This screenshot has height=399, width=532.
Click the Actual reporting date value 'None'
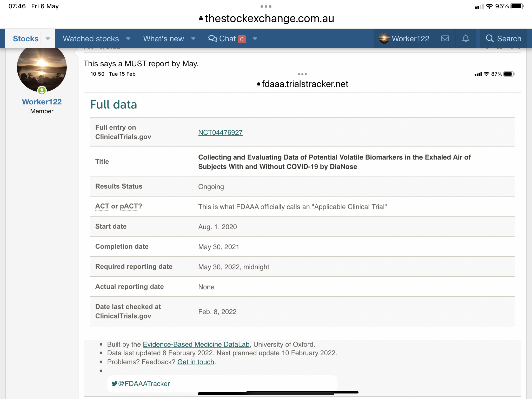pos(206,287)
